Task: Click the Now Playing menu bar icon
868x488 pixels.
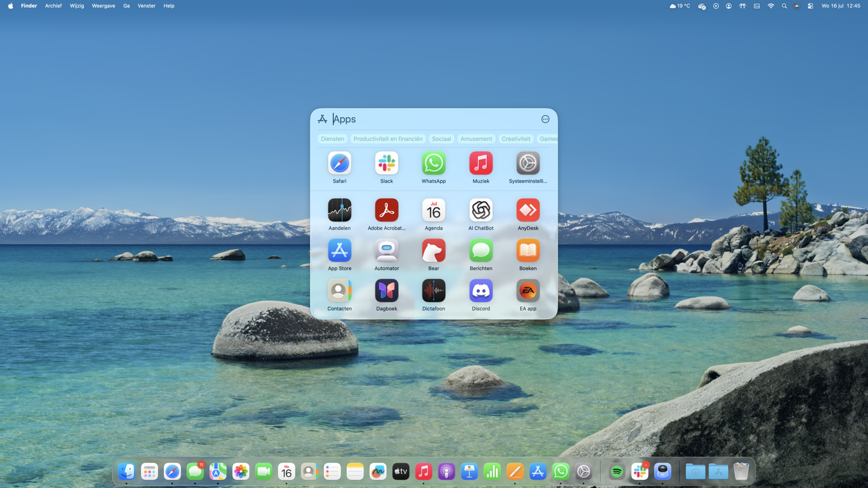Action: 716,6
